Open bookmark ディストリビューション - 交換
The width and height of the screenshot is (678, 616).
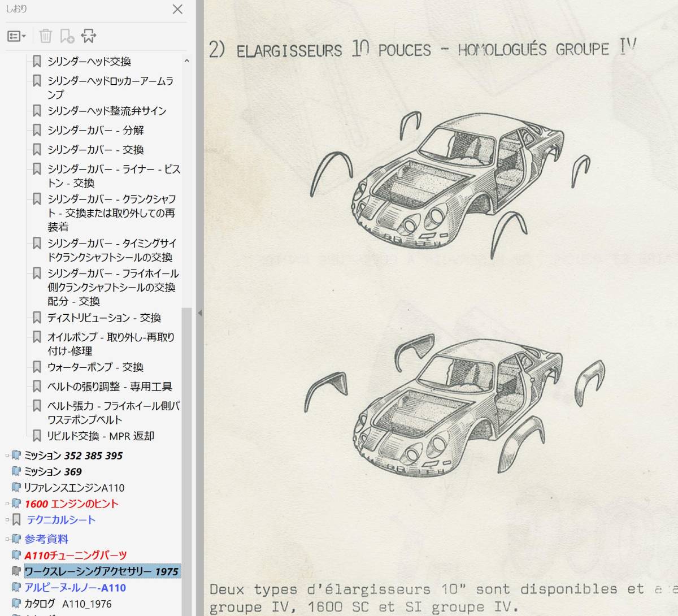[104, 318]
